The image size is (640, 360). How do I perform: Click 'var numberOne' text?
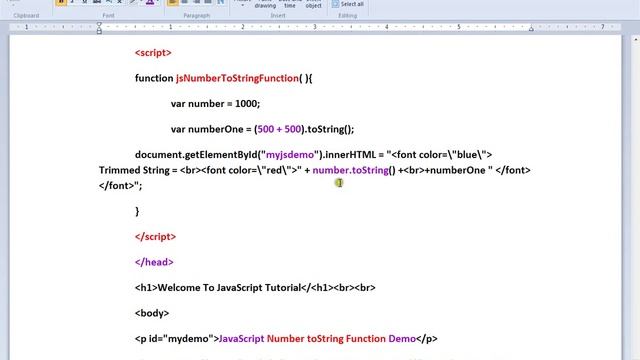tap(207, 129)
